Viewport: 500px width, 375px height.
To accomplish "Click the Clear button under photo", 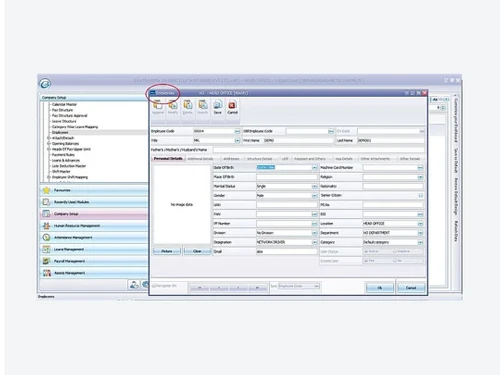I will click(197, 251).
